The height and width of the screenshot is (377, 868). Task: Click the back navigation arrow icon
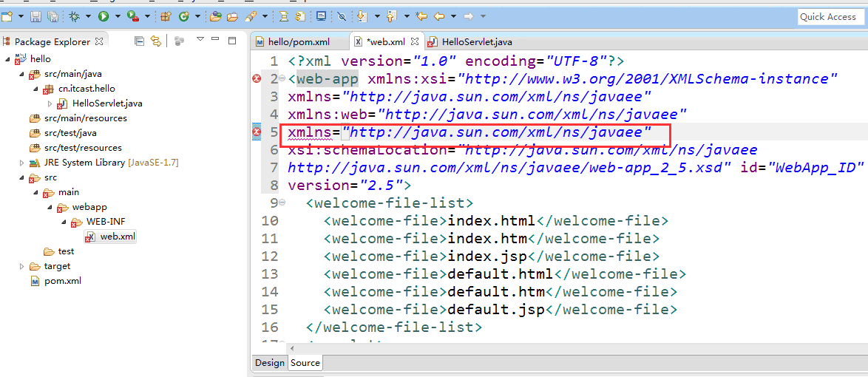(439, 16)
